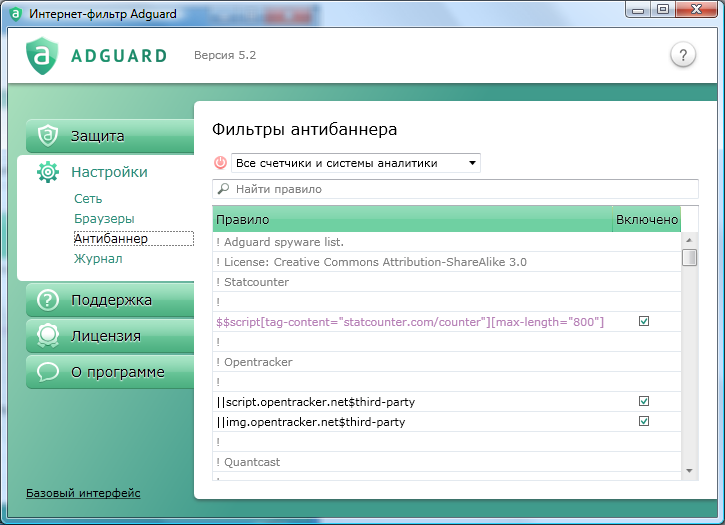Uncheck the statcounter.com script rule

click(x=644, y=321)
